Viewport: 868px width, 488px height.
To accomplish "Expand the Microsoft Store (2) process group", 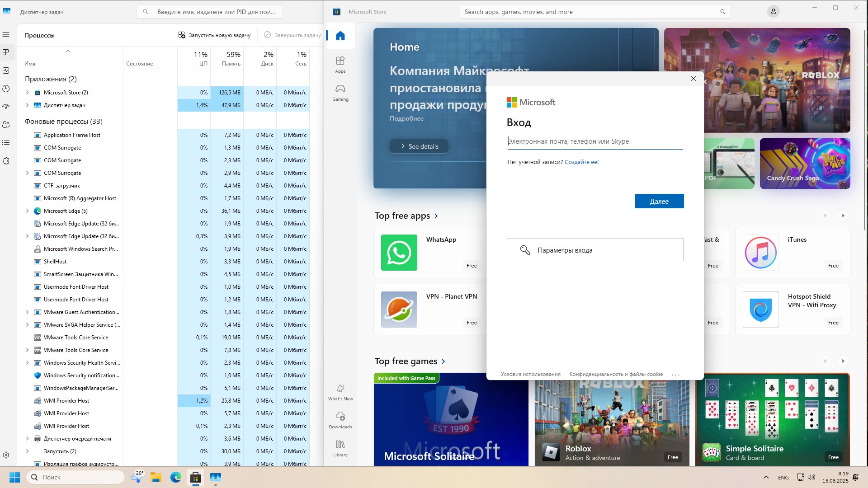I will [x=27, y=92].
